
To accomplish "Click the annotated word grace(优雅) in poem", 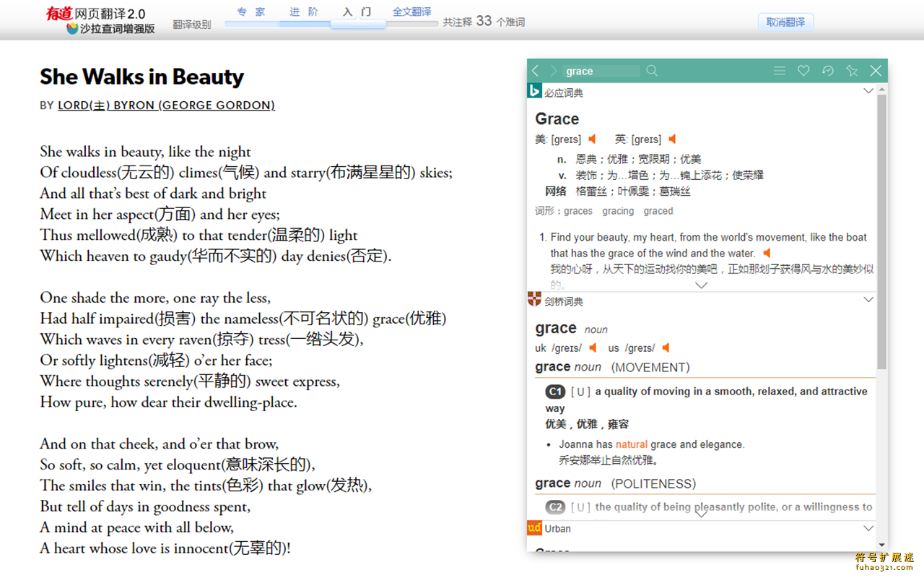I will tap(410, 319).
